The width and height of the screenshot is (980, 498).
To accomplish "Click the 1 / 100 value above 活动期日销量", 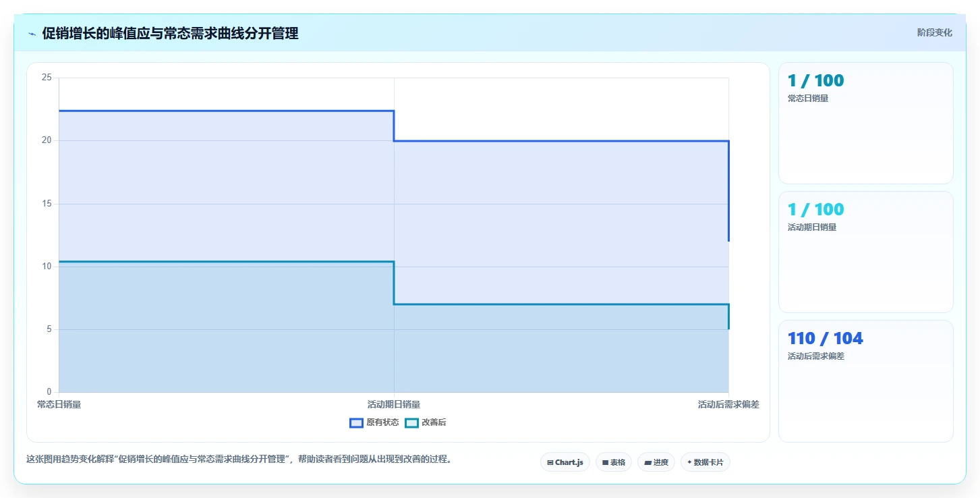I will click(x=816, y=209).
